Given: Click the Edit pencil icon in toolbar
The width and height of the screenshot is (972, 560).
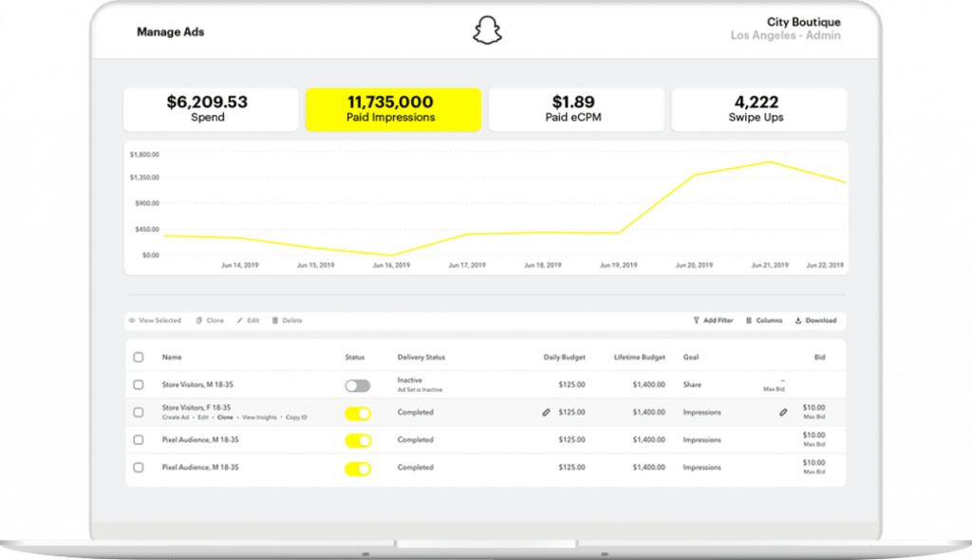Looking at the screenshot, I should [x=240, y=321].
